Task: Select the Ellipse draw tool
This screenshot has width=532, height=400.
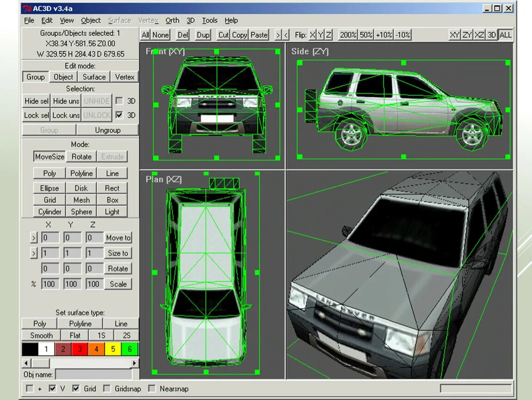Action: pyautogui.click(x=49, y=188)
